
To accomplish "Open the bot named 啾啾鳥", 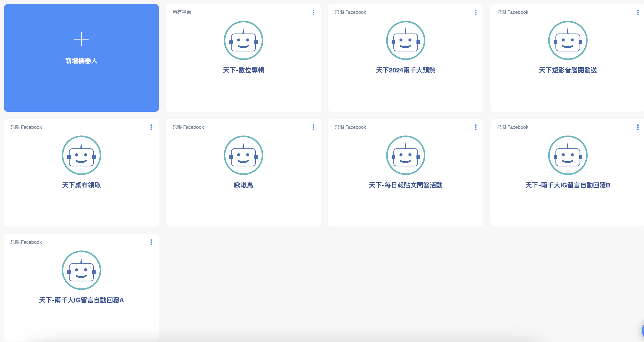I will coord(244,185).
